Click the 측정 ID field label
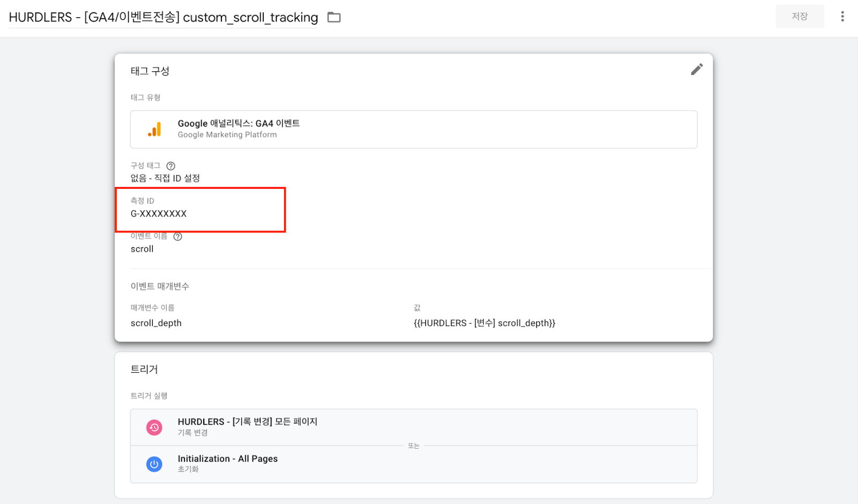Viewport: 858px width, 504px height. (143, 201)
